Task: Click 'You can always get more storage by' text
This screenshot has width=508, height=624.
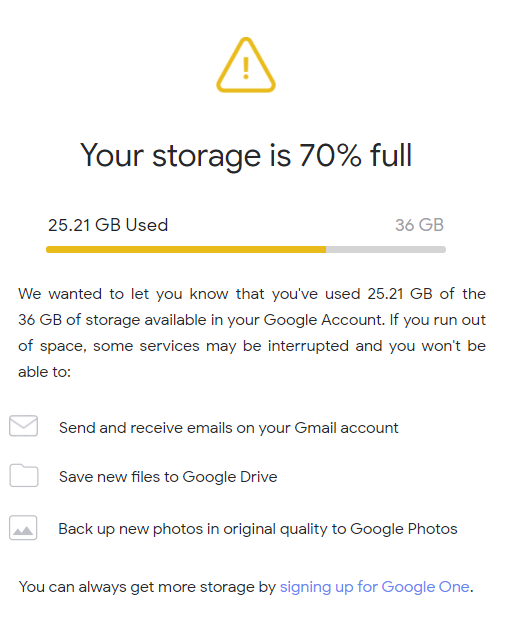Action: (147, 587)
